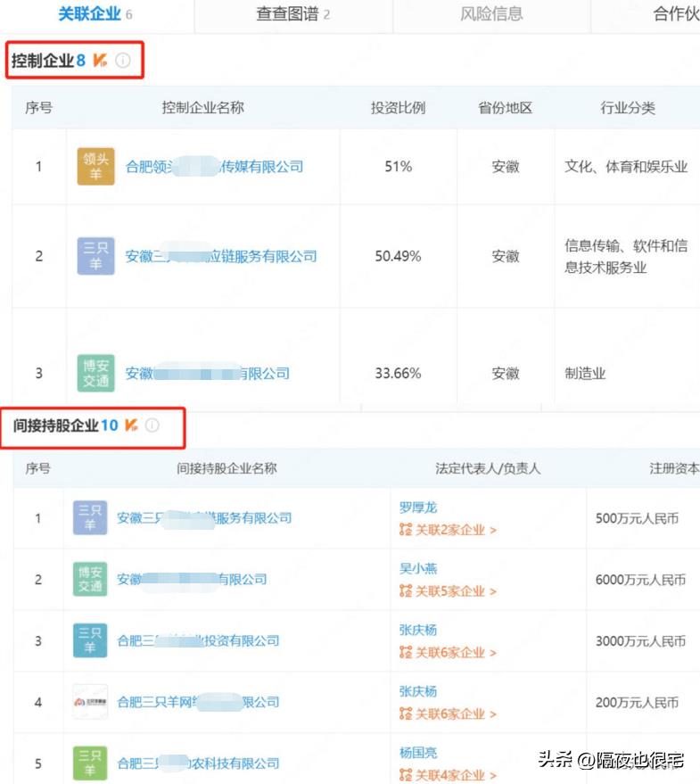The width and height of the screenshot is (700, 784).
Task: Open legal representative 吴小燕 link
Action: (x=418, y=568)
